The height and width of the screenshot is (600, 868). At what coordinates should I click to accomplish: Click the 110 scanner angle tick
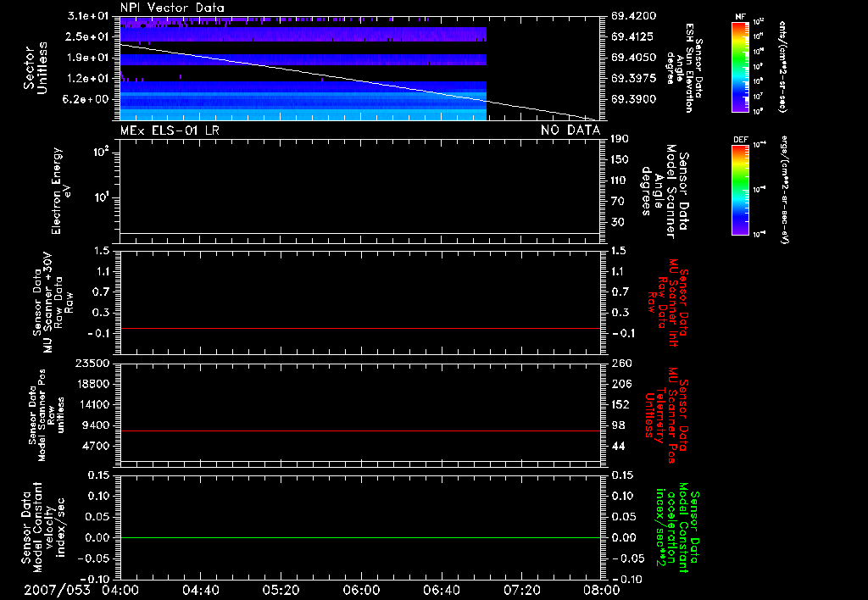(x=620, y=181)
